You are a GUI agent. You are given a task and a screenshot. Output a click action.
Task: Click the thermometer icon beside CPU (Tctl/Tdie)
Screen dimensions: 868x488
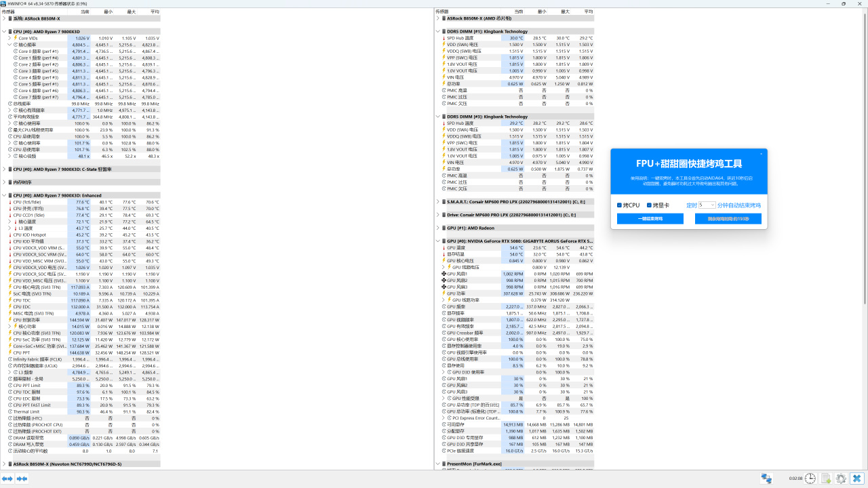pos(10,202)
